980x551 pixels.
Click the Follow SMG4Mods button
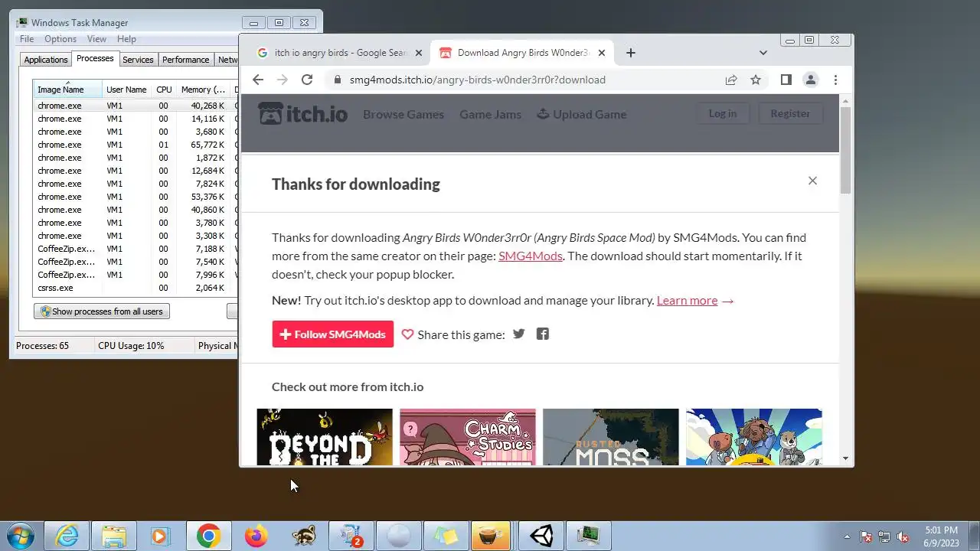(x=332, y=334)
